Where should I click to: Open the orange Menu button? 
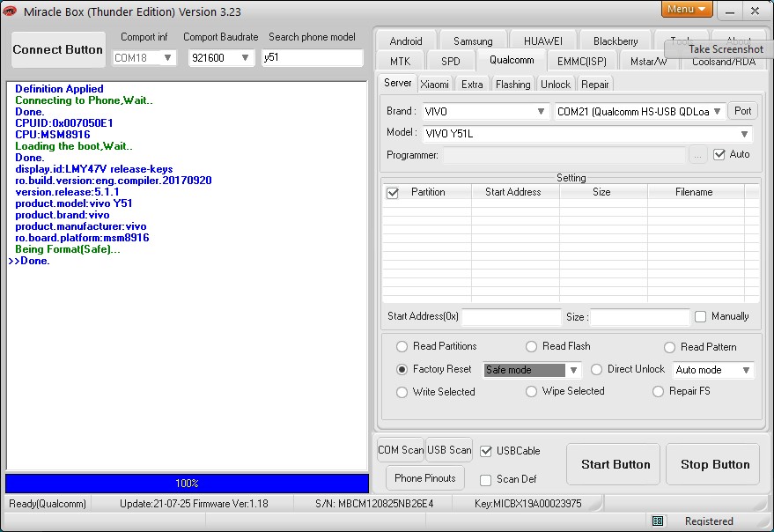(x=686, y=9)
